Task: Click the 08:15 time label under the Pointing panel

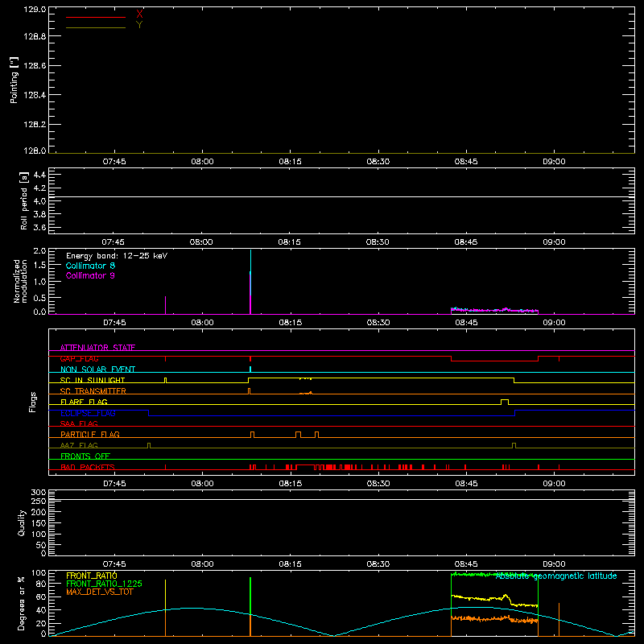Action: pos(290,162)
